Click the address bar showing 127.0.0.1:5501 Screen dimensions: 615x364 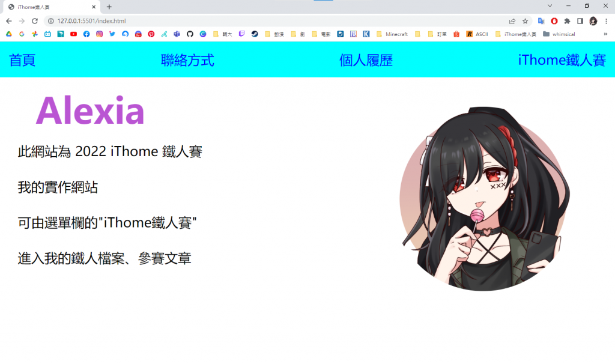(274, 21)
